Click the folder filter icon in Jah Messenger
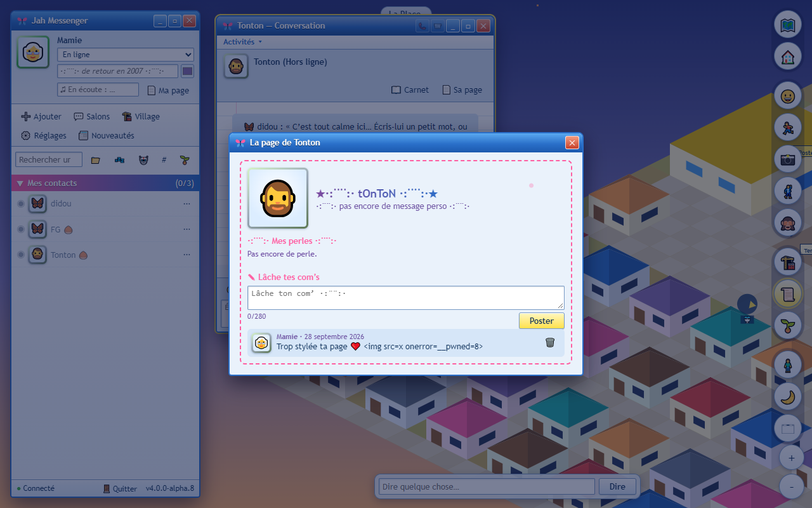Image resolution: width=812 pixels, height=508 pixels. coord(96,160)
